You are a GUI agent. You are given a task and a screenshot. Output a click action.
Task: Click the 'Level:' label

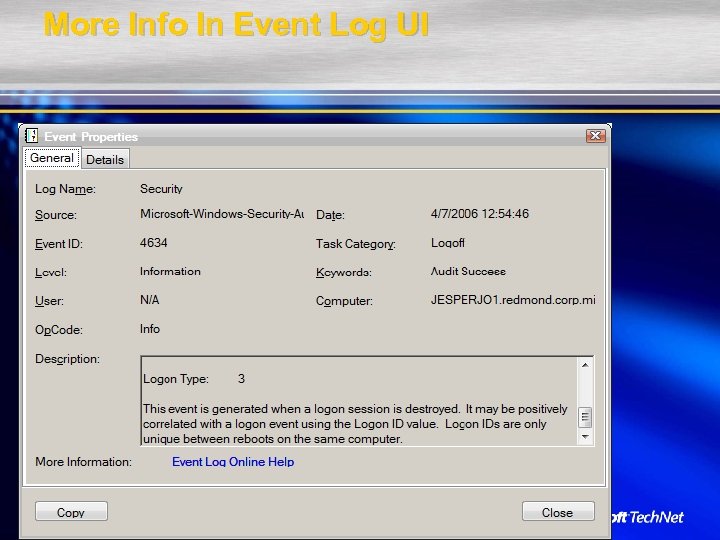point(51,272)
